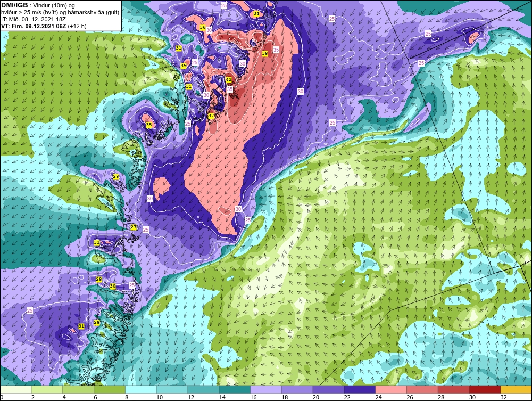
Task: Pick the green 4–6 m/s legend swatch
Action: (78, 389)
